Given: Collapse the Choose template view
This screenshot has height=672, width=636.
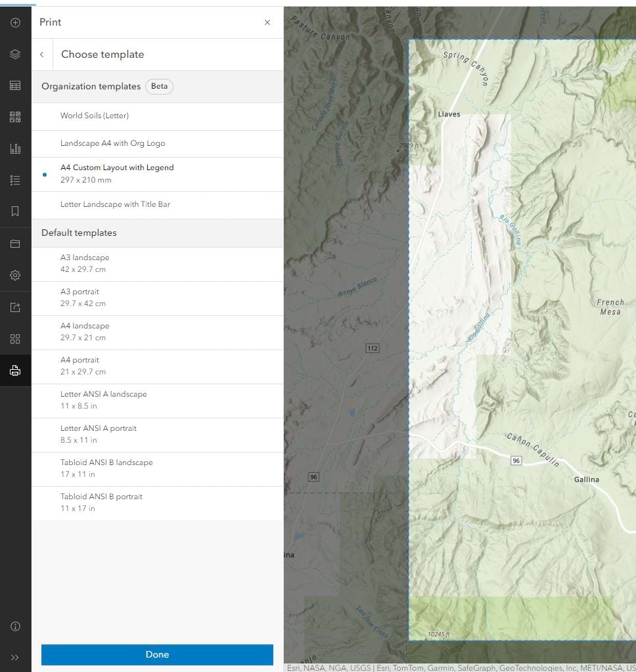Looking at the screenshot, I should (x=41, y=54).
